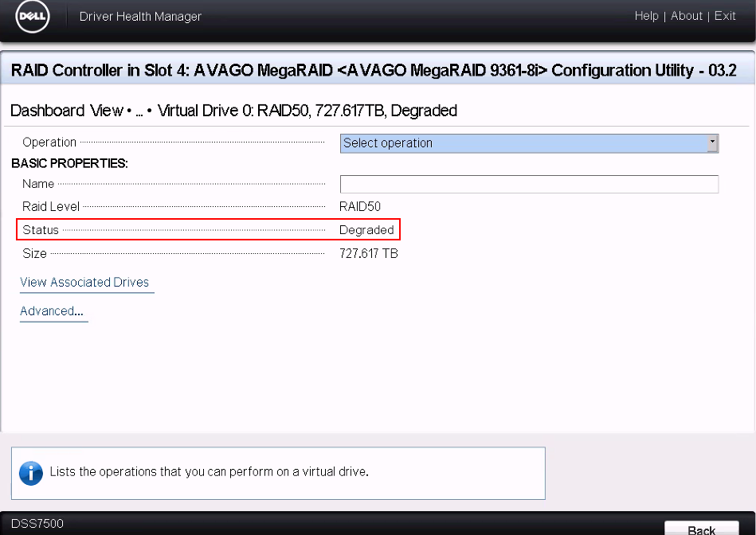Expand the breadcrumb ellipsis in Dashboard View path
Screen dimensions: 756x535
click(140, 111)
